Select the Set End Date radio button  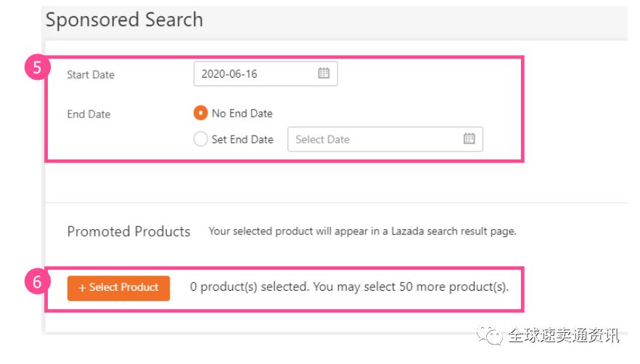[x=200, y=139]
